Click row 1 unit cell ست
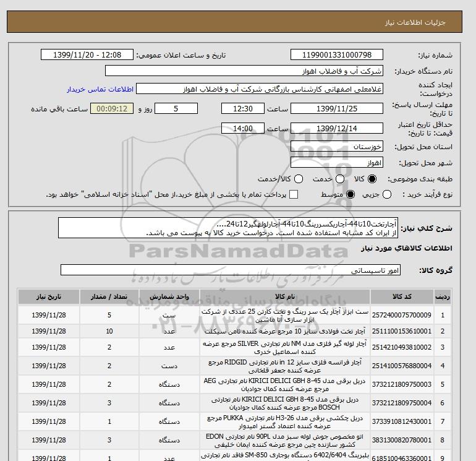Screen dimensions: 476x461 [x=169, y=316]
